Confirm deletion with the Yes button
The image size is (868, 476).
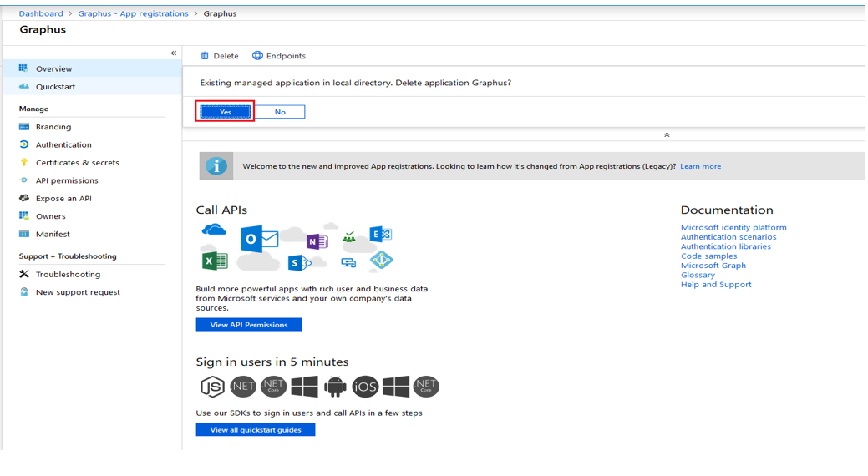(226, 112)
